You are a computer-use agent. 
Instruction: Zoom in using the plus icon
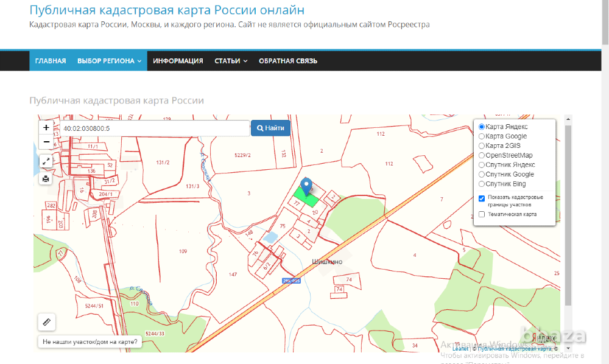coord(46,127)
